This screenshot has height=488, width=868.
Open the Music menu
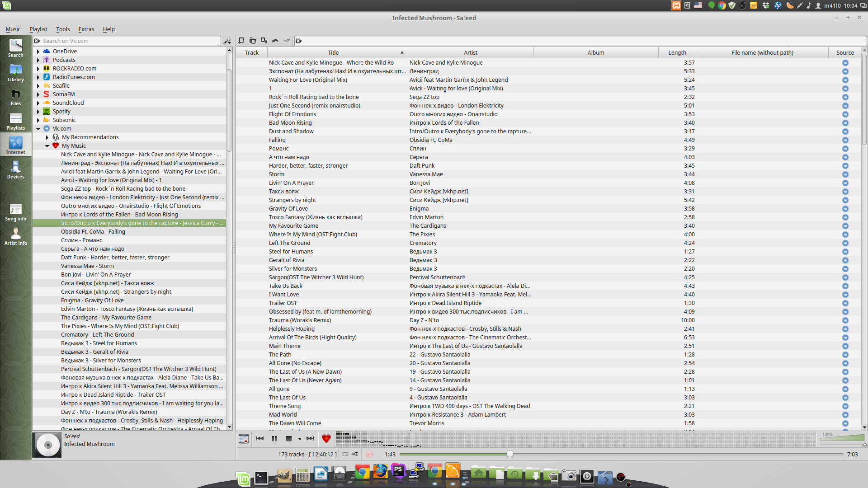pos(13,29)
